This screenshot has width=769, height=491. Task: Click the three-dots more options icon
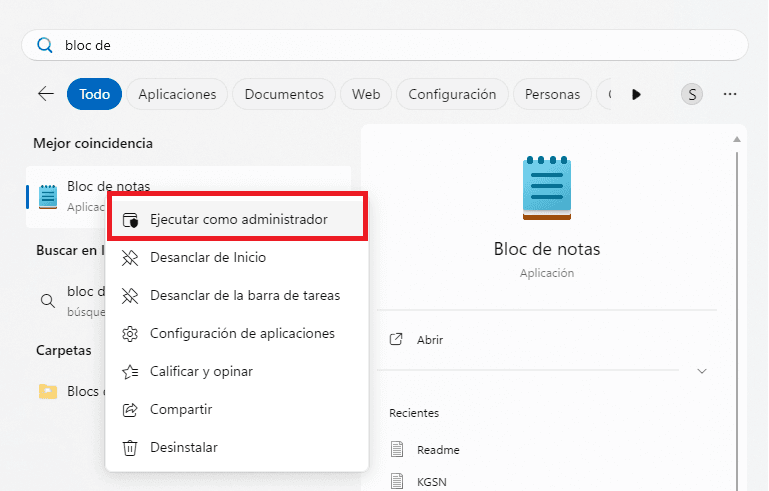(x=730, y=94)
